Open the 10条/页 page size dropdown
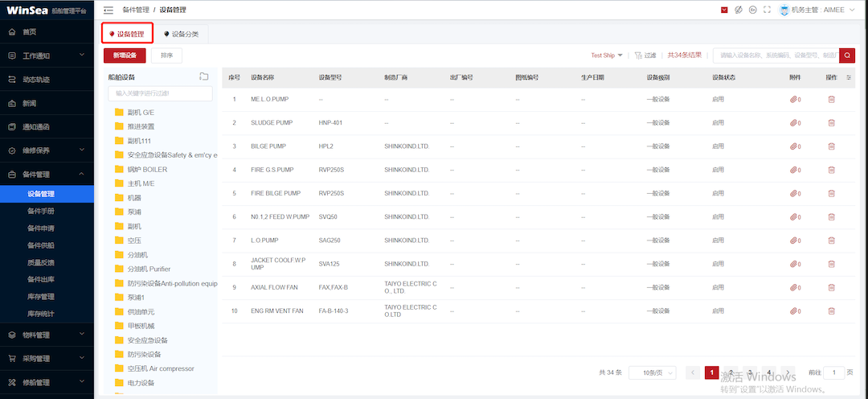The width and height of the screenshot is (868, 399). tap(652, 373)
